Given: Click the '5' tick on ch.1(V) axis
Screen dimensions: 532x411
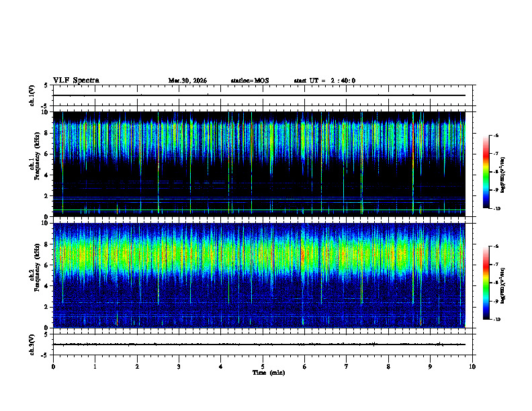Looking at the screenshot, I should point(46,86).
